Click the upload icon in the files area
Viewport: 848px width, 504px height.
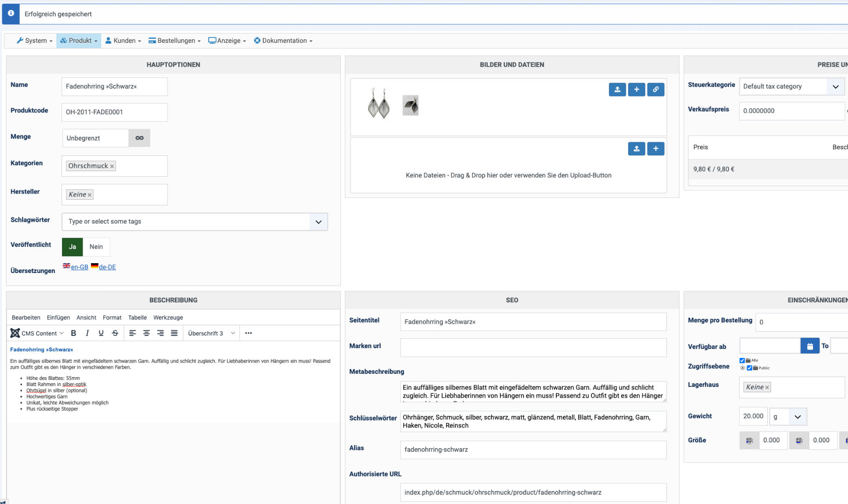[637, 149]
